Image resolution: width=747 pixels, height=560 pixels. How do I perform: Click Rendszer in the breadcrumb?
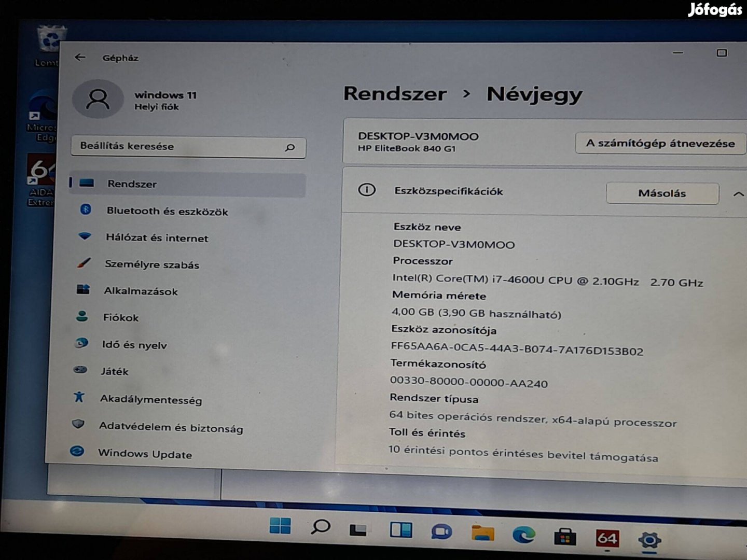(395, 93)
